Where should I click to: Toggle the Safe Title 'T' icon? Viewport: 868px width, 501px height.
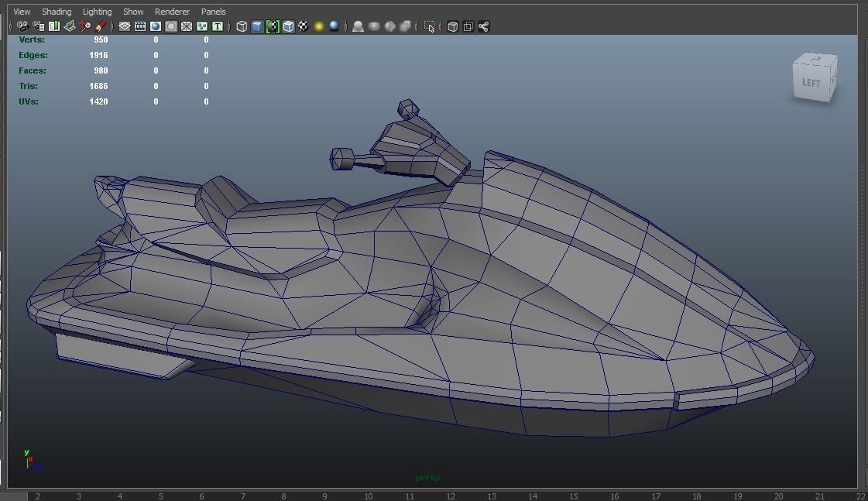click(x=218, y=26)
